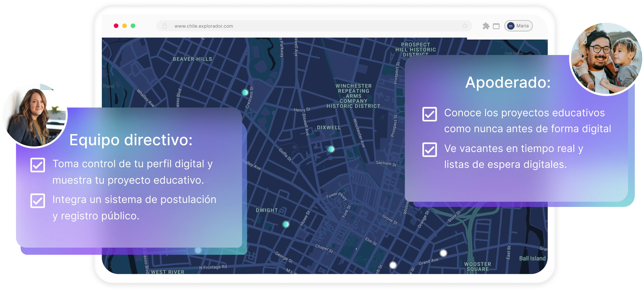Click the Henry St street label
The width and height of the screenshot is (644, 291).
point(302,109)
